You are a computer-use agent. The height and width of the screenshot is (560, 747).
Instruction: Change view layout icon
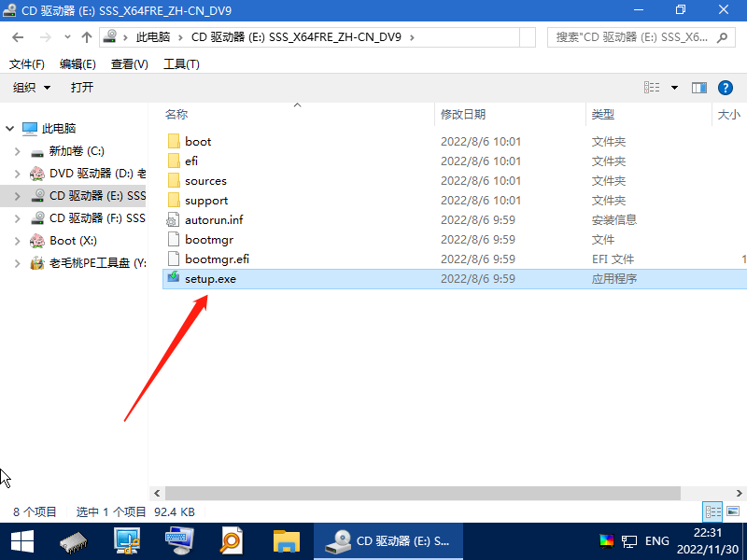[652, 88]
